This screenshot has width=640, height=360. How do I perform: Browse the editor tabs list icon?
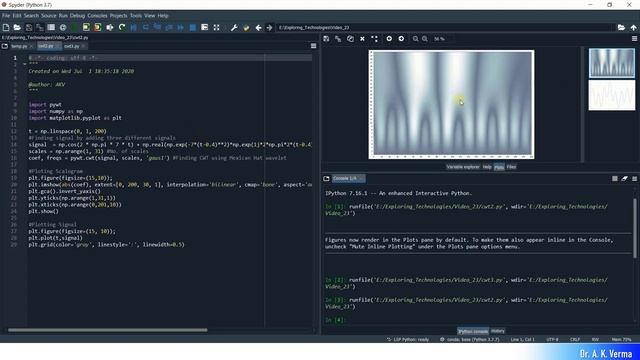[x=5, y=46]
